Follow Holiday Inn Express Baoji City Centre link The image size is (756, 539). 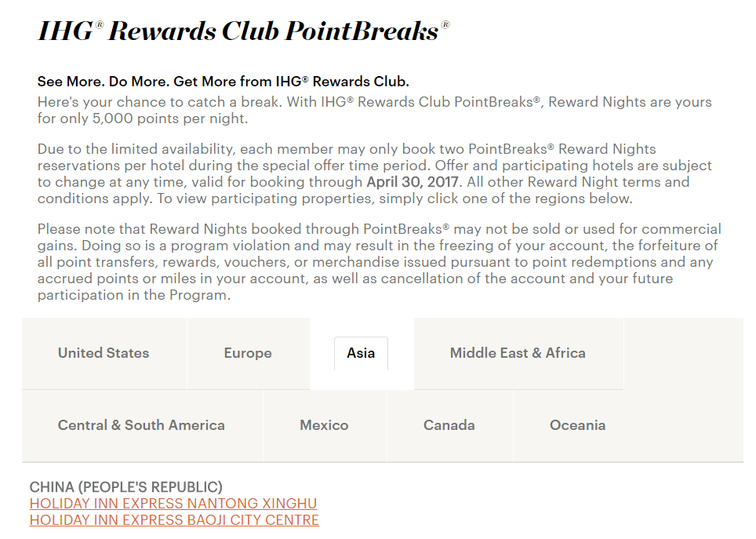coord(174,520)
